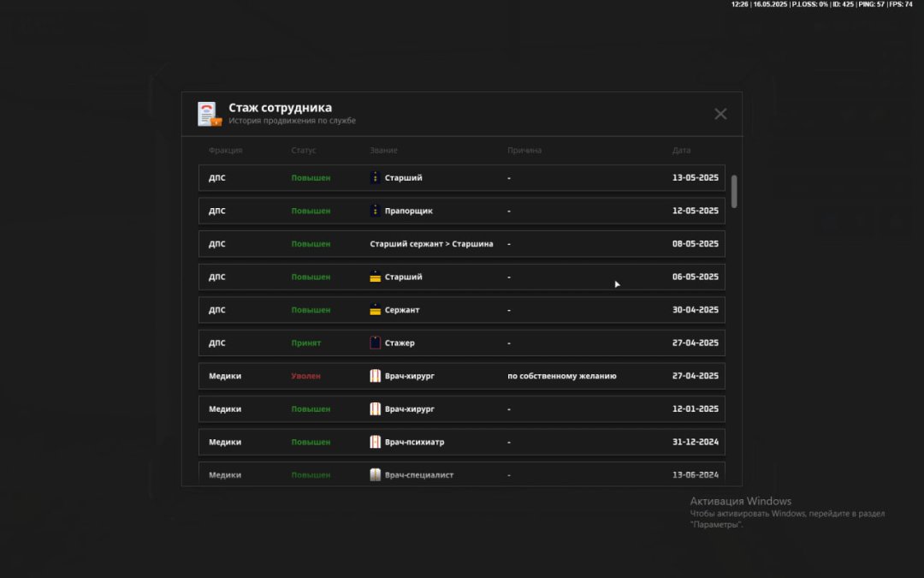This screenshot has width=924, height=578.
Task: Click the Врач-хирург icon in the Уволен row
Action: [375, 376]
